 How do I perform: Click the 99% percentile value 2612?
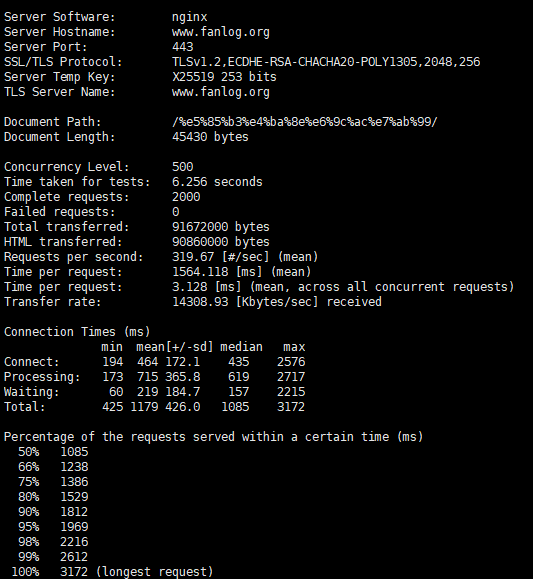click(74, 557)
